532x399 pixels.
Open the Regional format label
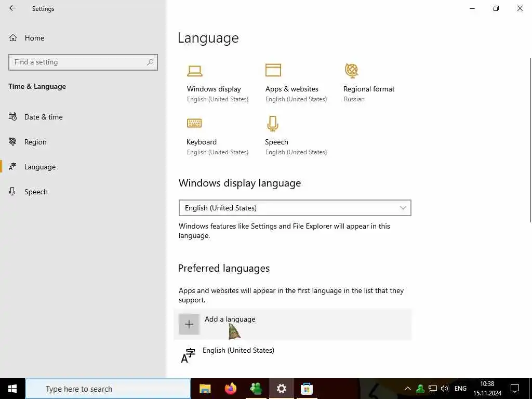click(369, 89)
